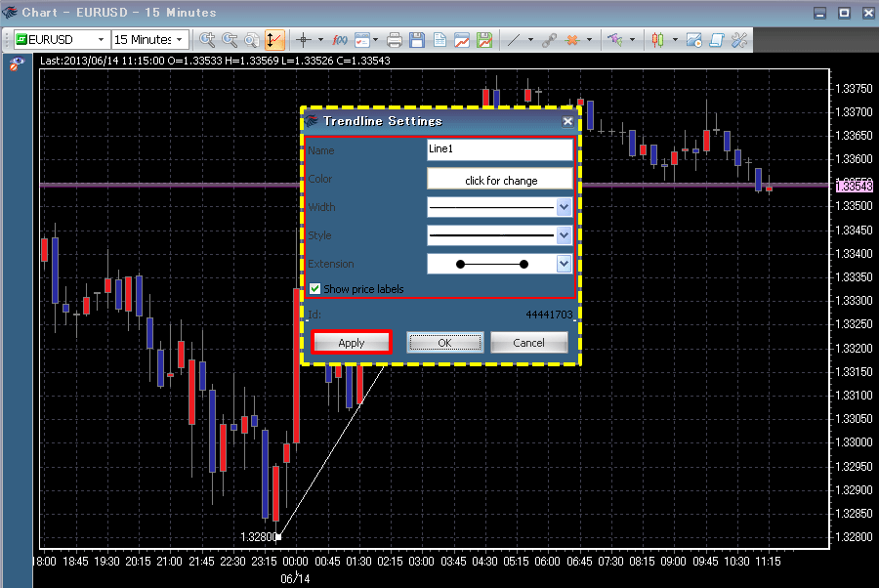
Task: Click the chain link objects icon
Action: [549, 40]
